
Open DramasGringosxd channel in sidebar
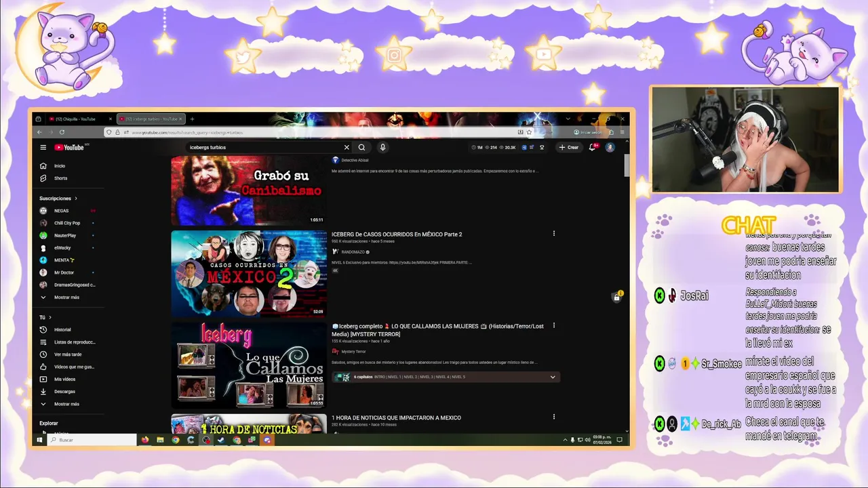66,285
